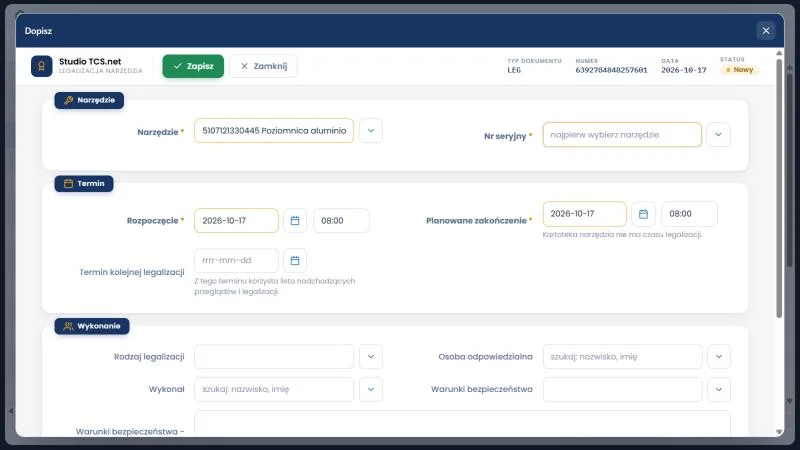
Task: Click the Zapisz save button
Action: point(193,66)
